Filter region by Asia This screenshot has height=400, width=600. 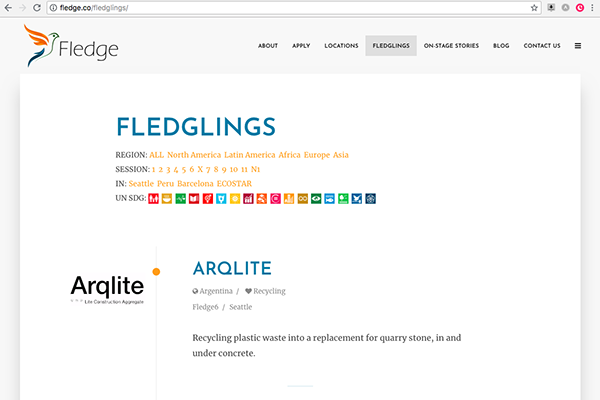click(341, 155)
